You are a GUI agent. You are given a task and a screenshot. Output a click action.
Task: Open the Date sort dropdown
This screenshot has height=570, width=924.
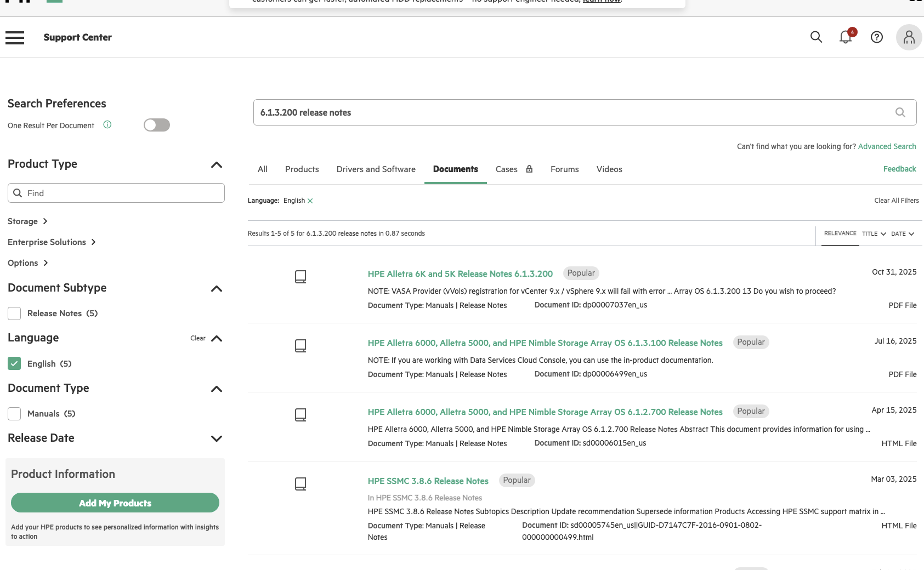pyautogui.click(x=902, y=234)
